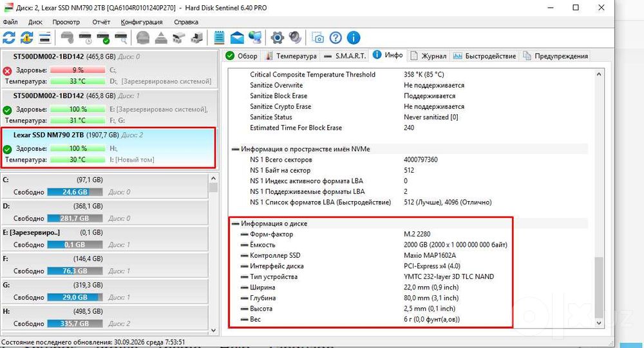Switch to the Быстродействие tab
This screenshot has height=348, width=644.
pos(485,56)
